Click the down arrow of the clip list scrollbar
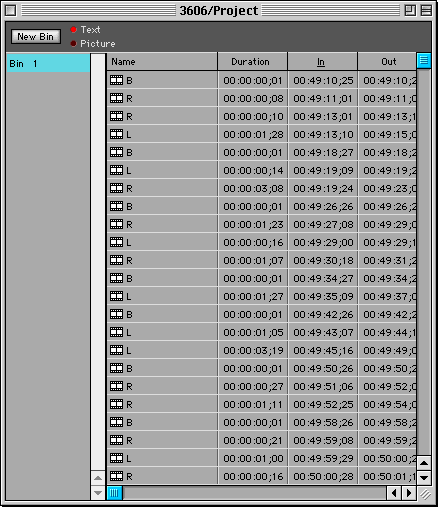Screen dimensions: 438x507 (x=424, y=478)
